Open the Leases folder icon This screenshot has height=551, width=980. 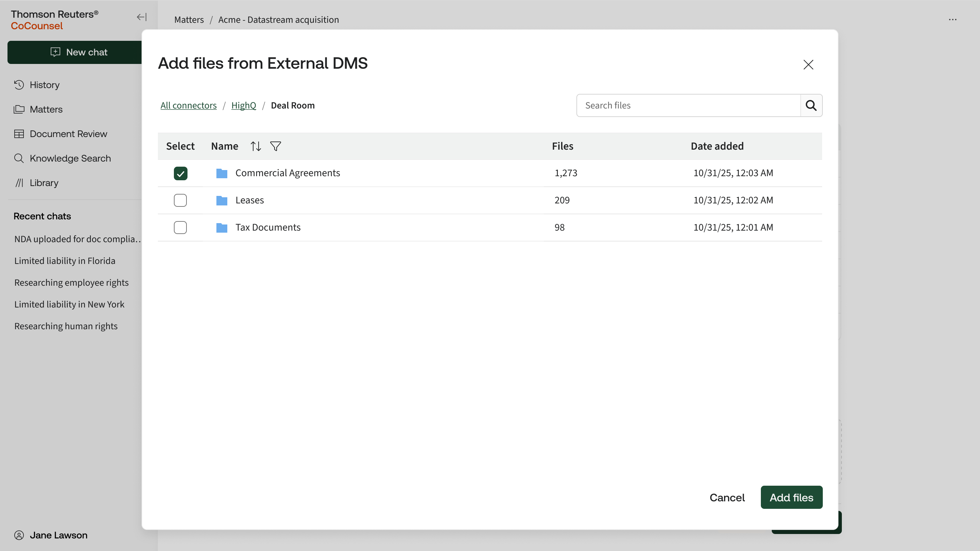[x=222, y=200]
